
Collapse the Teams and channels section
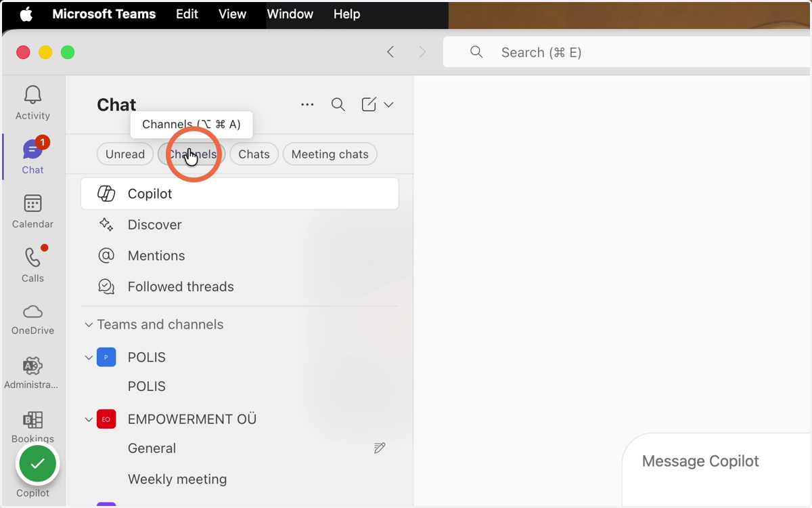tap(89, 325)
